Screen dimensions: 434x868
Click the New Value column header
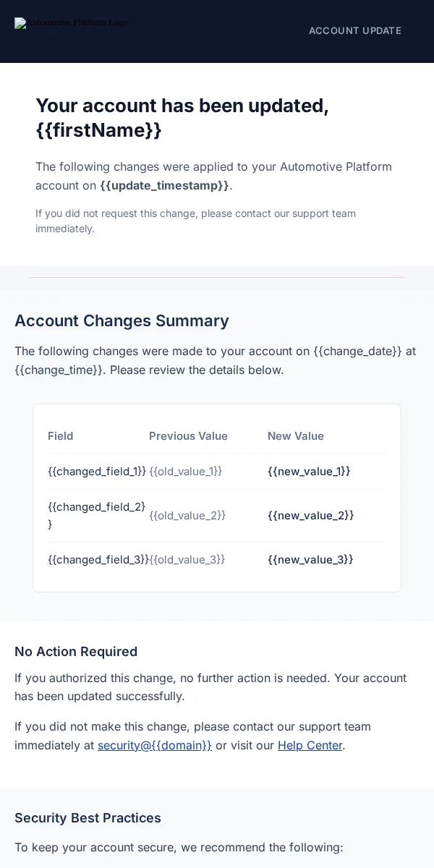(x=296, y=436)
